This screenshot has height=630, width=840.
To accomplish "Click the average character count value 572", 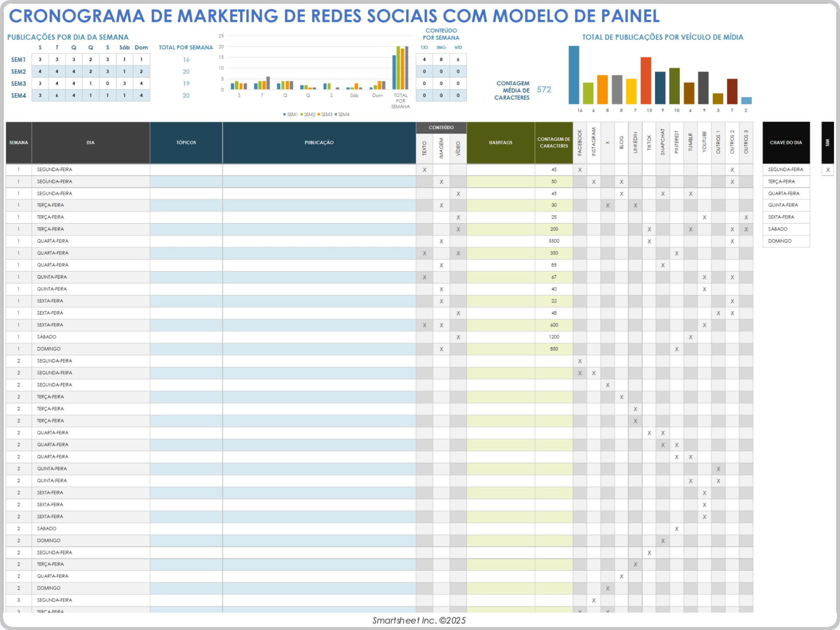I will point(544,90).
